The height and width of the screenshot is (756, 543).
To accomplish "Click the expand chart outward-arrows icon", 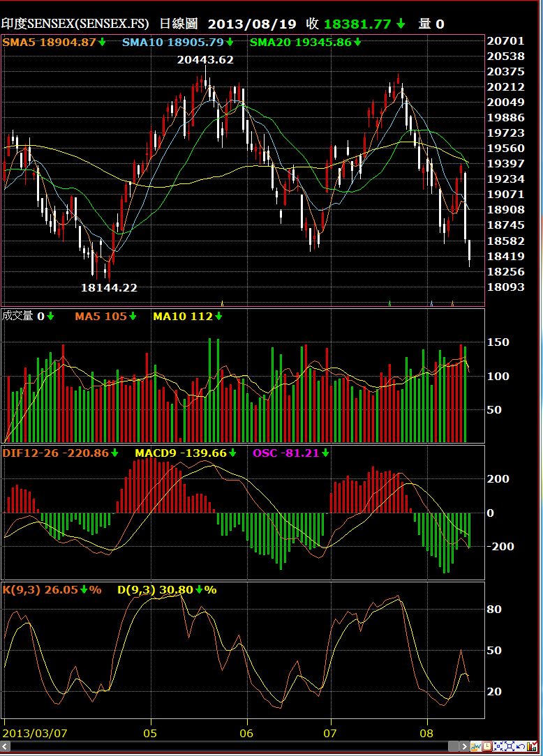I will point(509,746).
